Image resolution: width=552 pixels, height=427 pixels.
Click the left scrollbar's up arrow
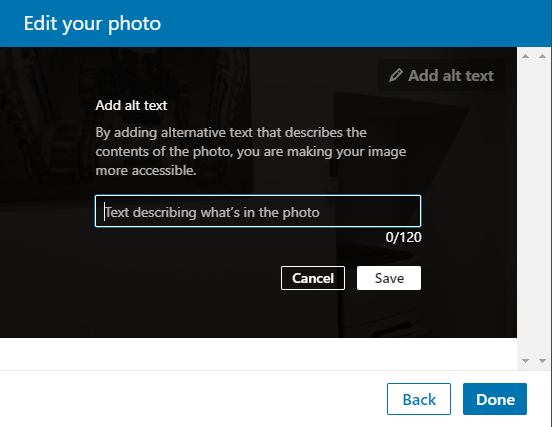tap(526, 56)
